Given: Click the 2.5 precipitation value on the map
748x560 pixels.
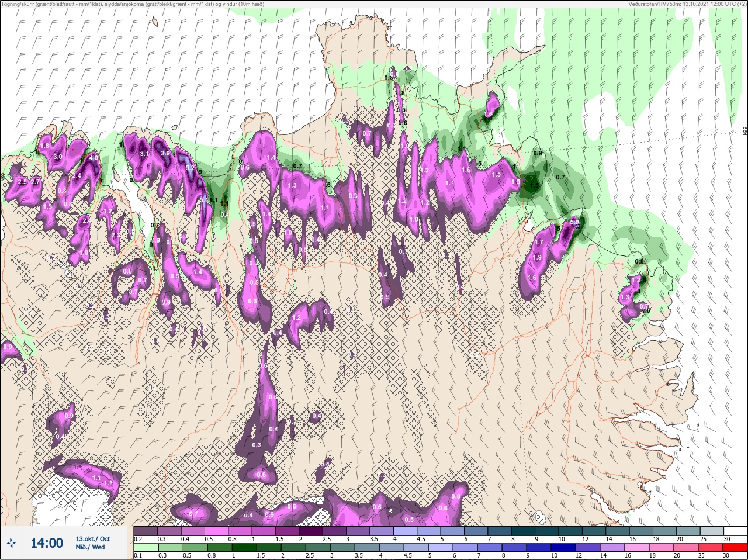Looking at the screenshot, I should coord(23,182).
